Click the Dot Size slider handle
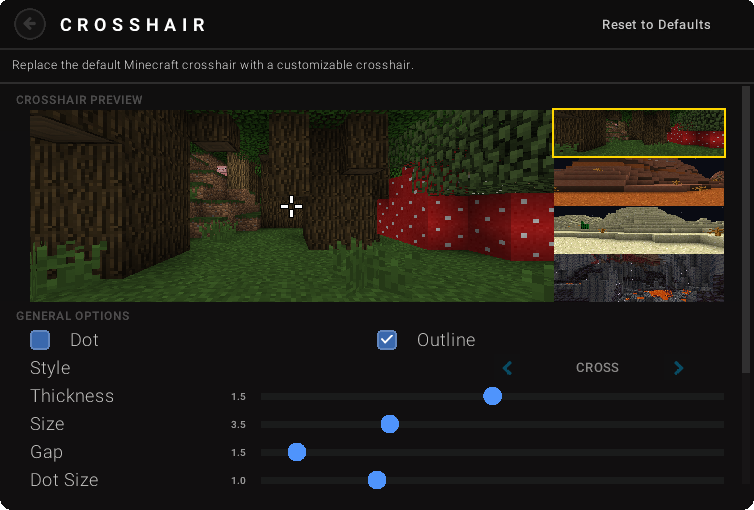The width and height of the screenshot is (754, 510). click(x=377, y=480)
